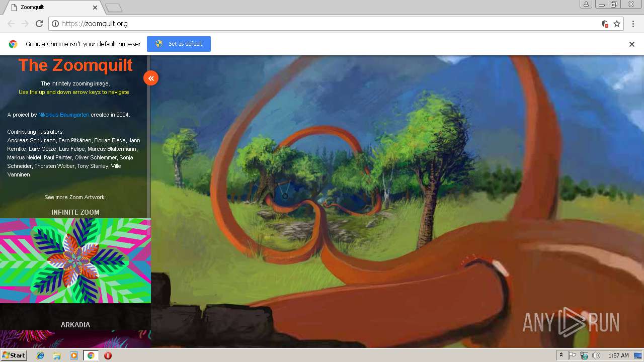The image size is (644, 362).
Task: Open Nikolaus Baumgarten link
Action: 64,115
